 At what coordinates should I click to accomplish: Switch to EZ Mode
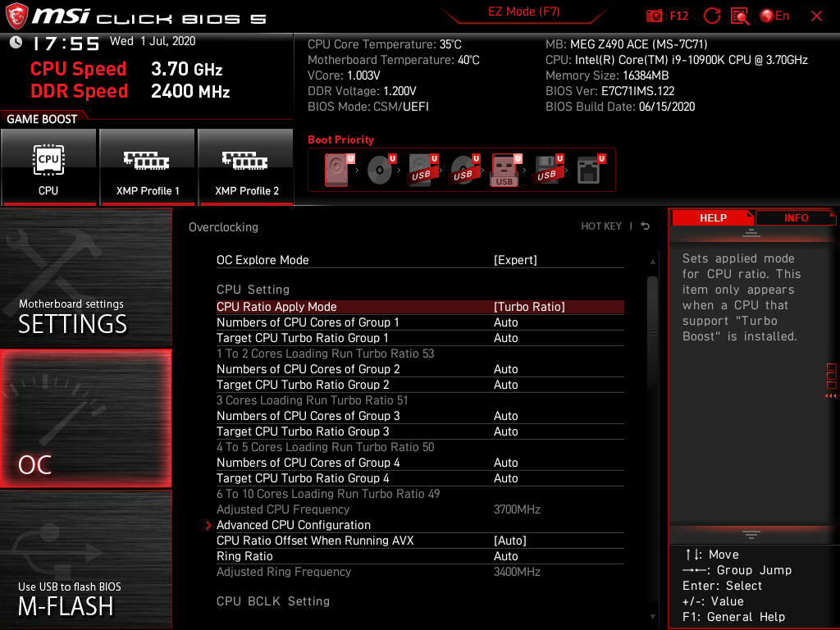point(525,12)
